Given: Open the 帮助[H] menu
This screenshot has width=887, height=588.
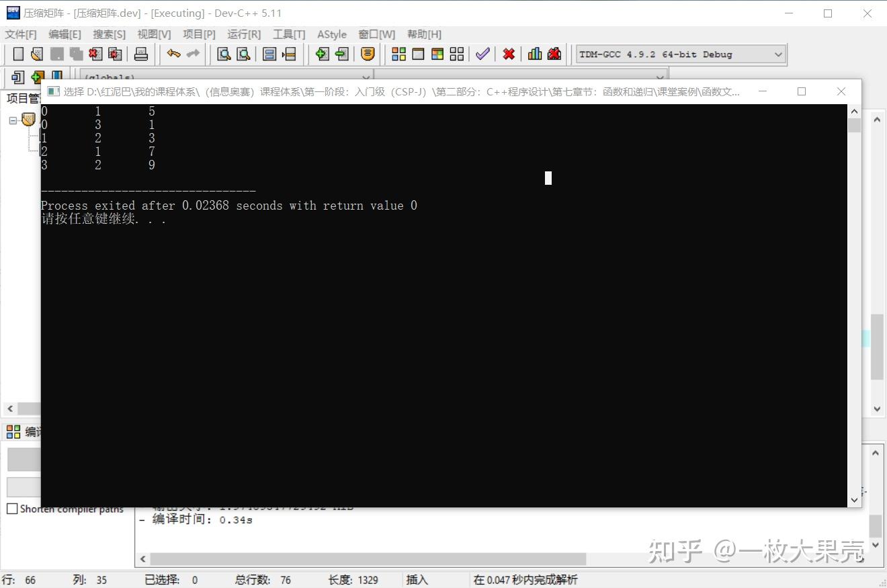Looking at the screenshot, I should coord(424,34).
